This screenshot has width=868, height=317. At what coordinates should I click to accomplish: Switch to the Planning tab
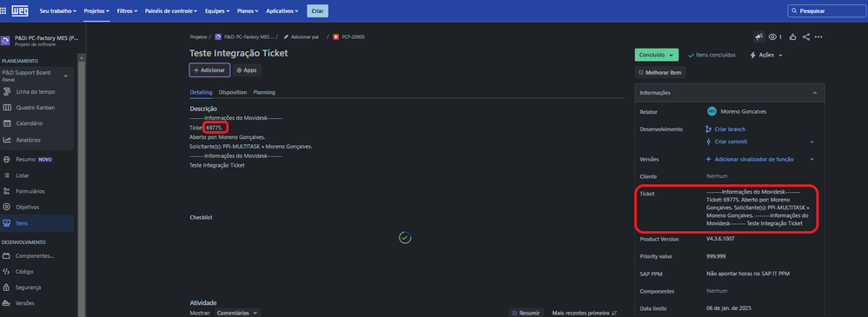(x=264, y=92)
